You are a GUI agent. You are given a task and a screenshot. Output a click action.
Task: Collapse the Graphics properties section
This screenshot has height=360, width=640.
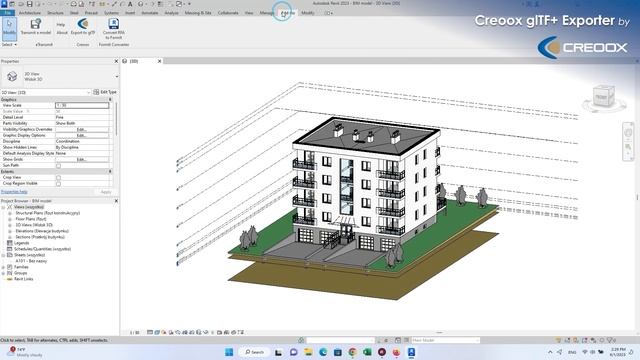pyautogui.click(x=110, y=100)
